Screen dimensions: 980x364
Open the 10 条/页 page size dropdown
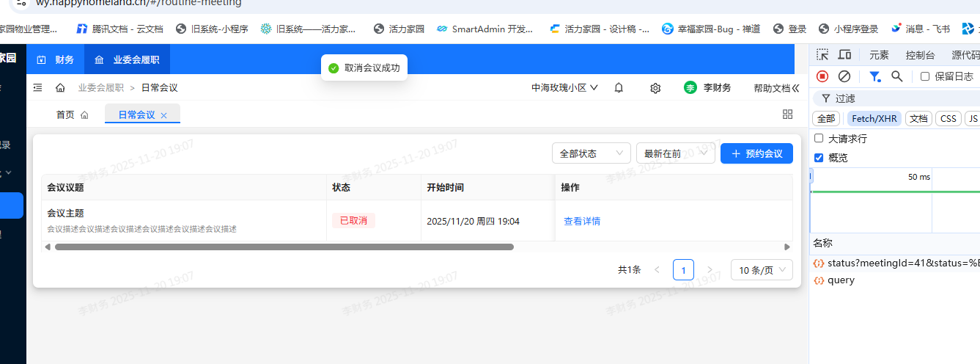[x=762, y=270]
